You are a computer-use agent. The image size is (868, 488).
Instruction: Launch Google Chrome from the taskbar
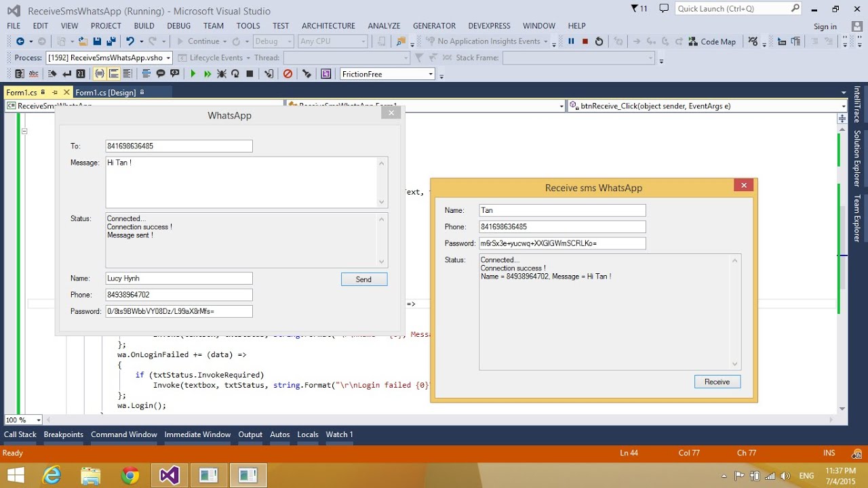click(x=130, y=476)
